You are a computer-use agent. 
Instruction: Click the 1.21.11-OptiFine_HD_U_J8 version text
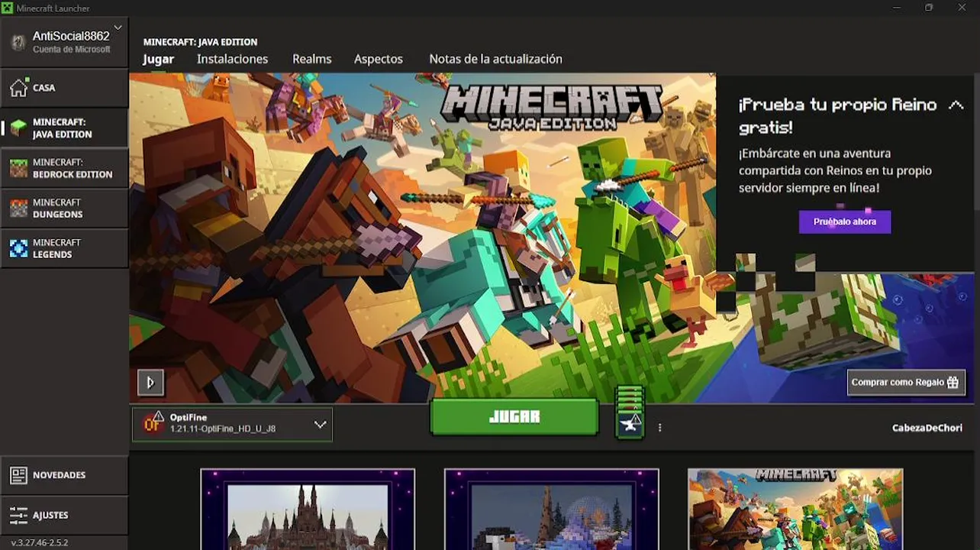(x=223, y=429)
